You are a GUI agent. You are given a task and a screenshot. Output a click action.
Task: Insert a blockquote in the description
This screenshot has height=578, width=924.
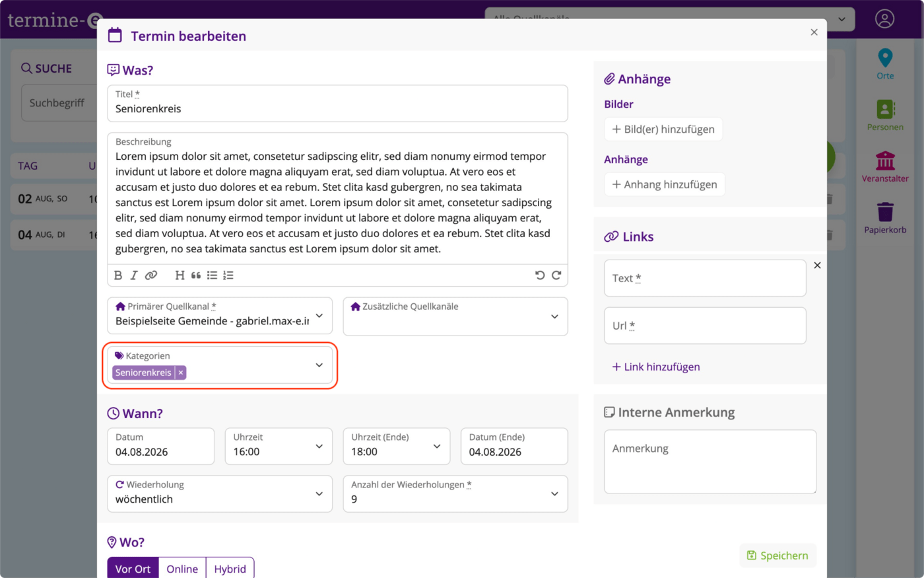(x=196, y=275)
